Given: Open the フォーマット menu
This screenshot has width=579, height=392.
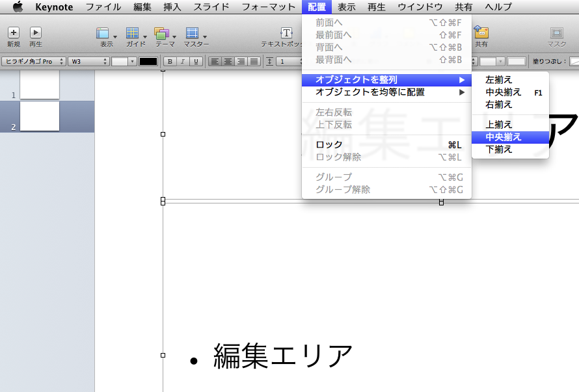Looking at the screenshot, I should pos(269,7).
